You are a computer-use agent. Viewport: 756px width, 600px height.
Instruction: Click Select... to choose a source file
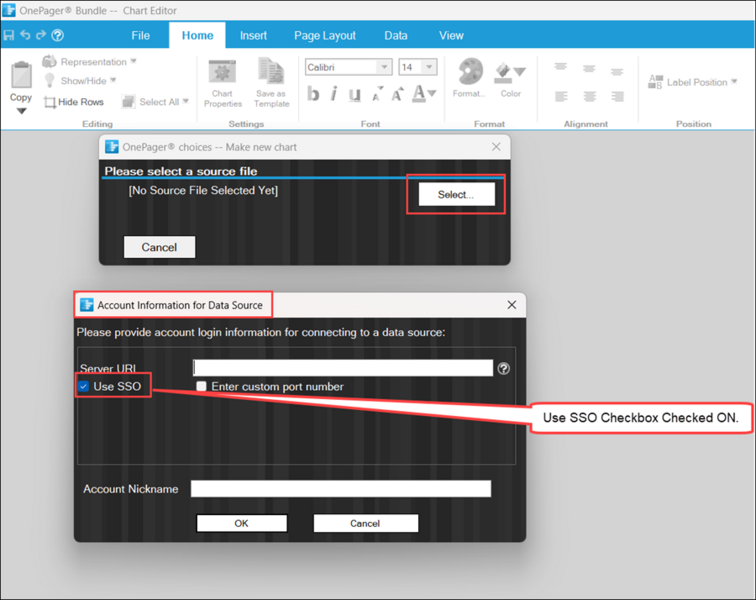pyautogui.click(x=456, y=194)
